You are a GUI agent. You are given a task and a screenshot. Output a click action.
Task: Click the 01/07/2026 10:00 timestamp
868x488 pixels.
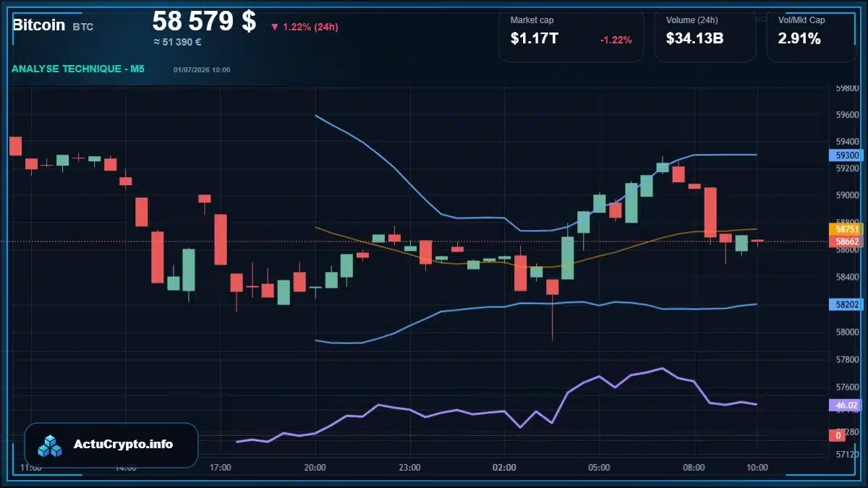coord(202,70)
